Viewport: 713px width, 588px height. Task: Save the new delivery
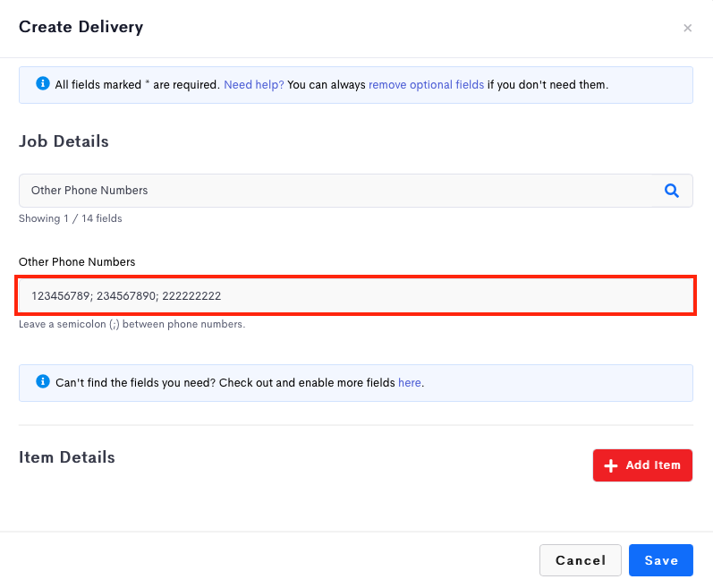pos(661,560)
